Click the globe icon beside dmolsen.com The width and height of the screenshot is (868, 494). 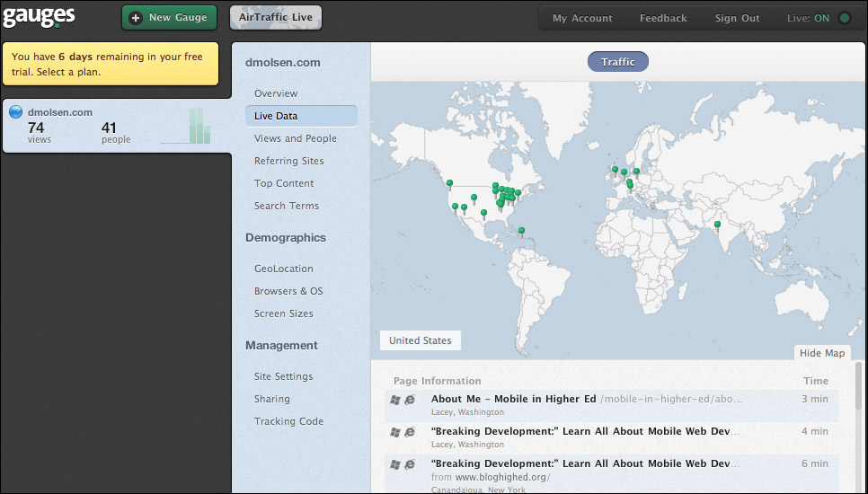point(16,112)
